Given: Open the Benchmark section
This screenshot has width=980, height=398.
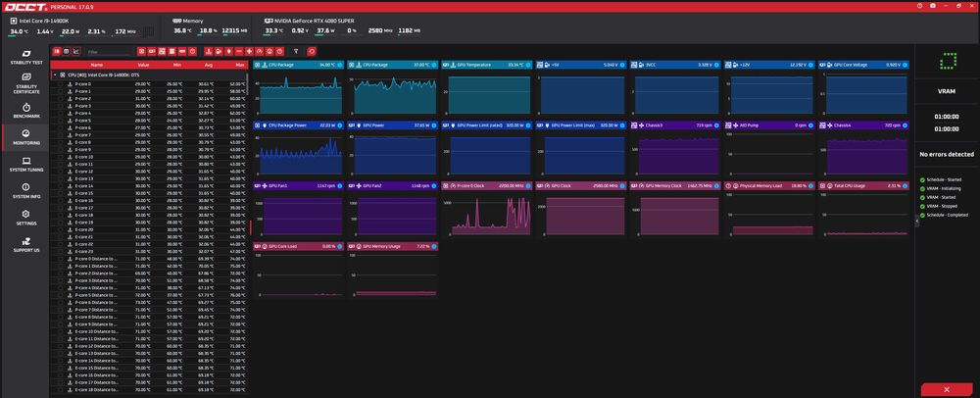Looking at the screenshot, I should click(25, 111).
